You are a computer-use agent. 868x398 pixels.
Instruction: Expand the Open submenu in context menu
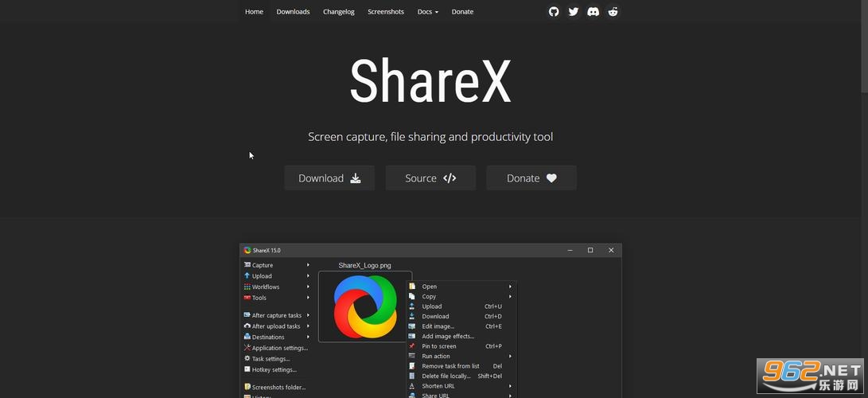pyautogui.click(x=510, y=287)
